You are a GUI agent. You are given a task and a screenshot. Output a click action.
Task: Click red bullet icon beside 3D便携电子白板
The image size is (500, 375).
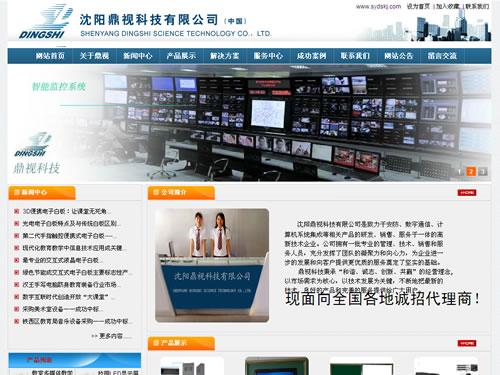click(16, 211)
